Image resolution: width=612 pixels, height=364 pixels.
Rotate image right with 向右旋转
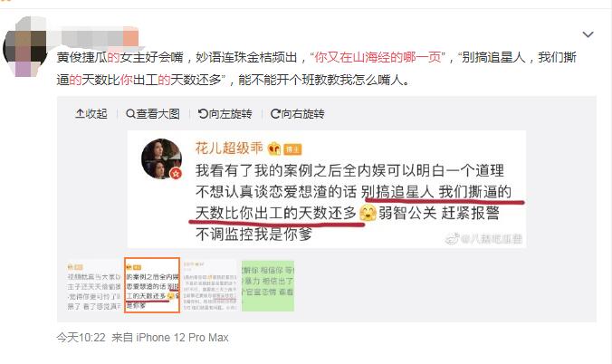tap(298, 114)
